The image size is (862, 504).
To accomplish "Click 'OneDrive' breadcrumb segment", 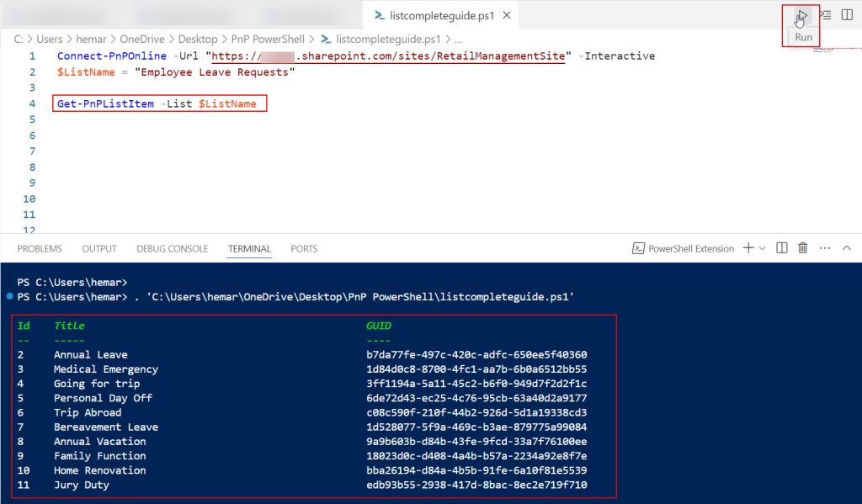I will pyautogui.click(x=141, y=39).
